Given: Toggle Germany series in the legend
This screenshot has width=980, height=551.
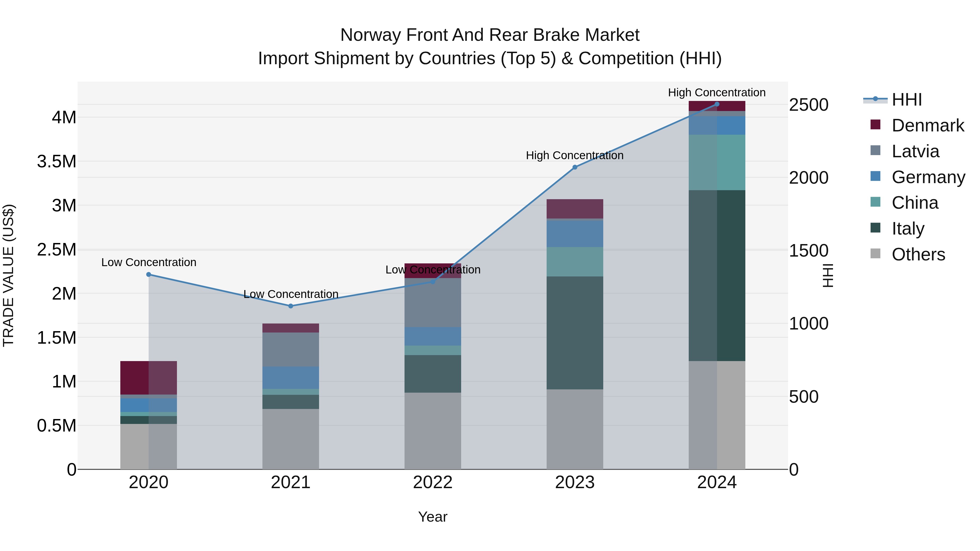Looking at the screenshot, I should pos(918,177).
